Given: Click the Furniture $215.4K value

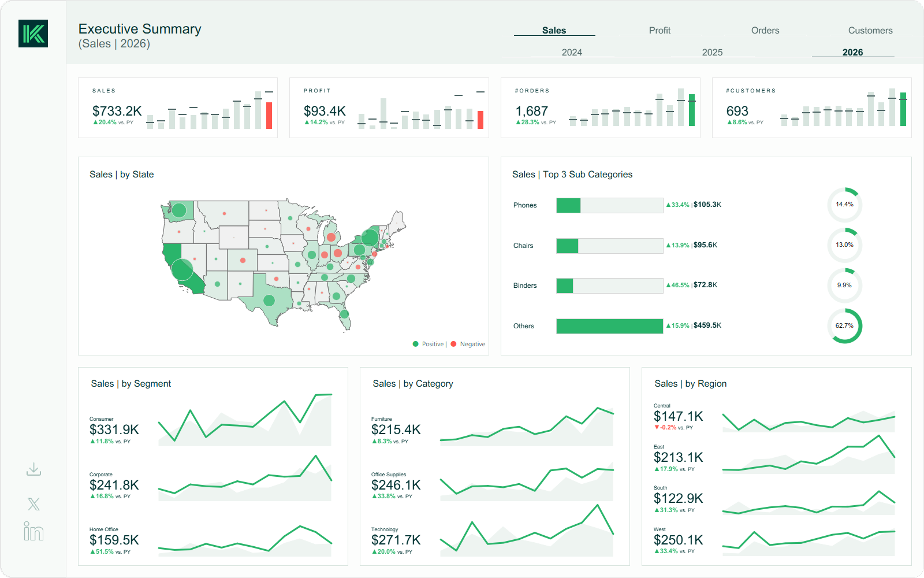Looking at the screenshot, I should tap(396, 429).
